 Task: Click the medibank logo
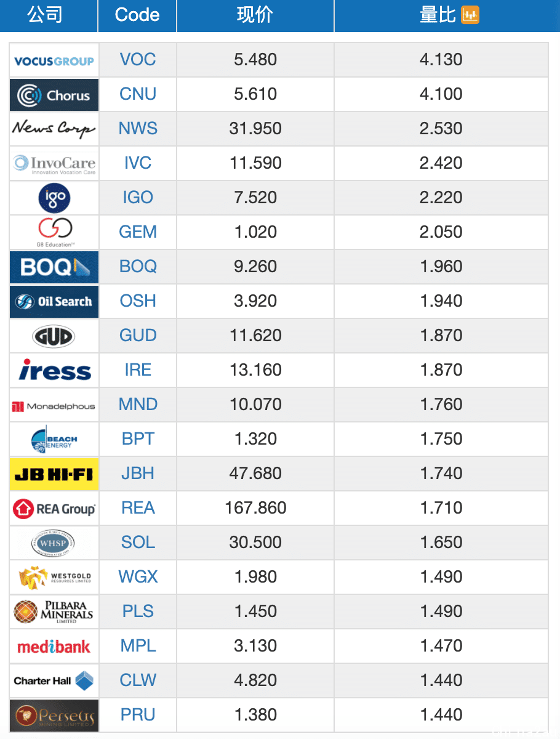click(54, 647)
